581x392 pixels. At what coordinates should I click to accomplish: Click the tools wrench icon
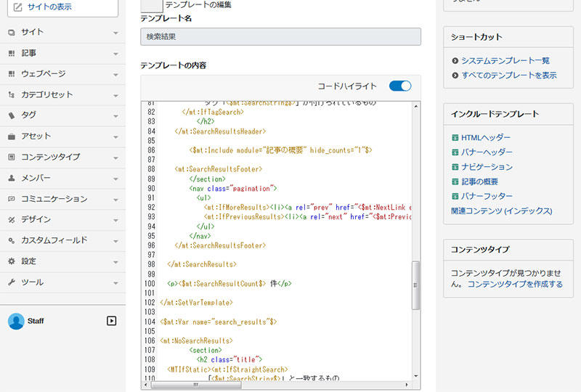[x=12, y=282]
